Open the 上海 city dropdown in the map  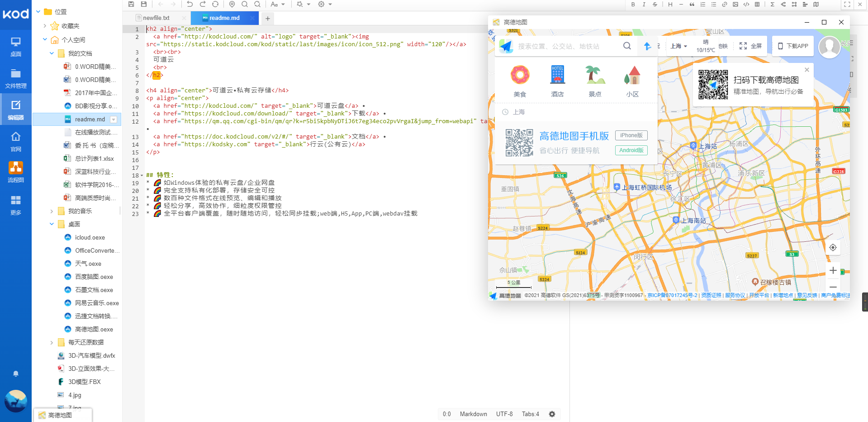pos(678,46)
